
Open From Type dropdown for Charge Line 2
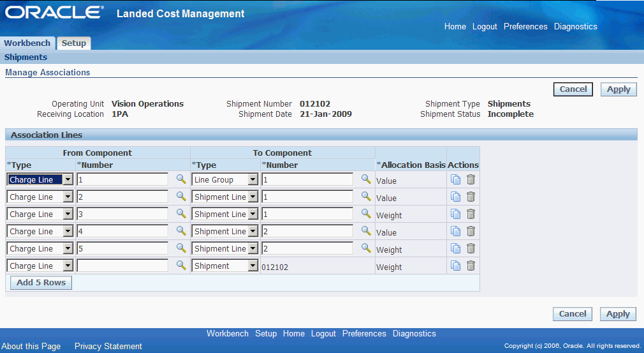pos(40,197)
